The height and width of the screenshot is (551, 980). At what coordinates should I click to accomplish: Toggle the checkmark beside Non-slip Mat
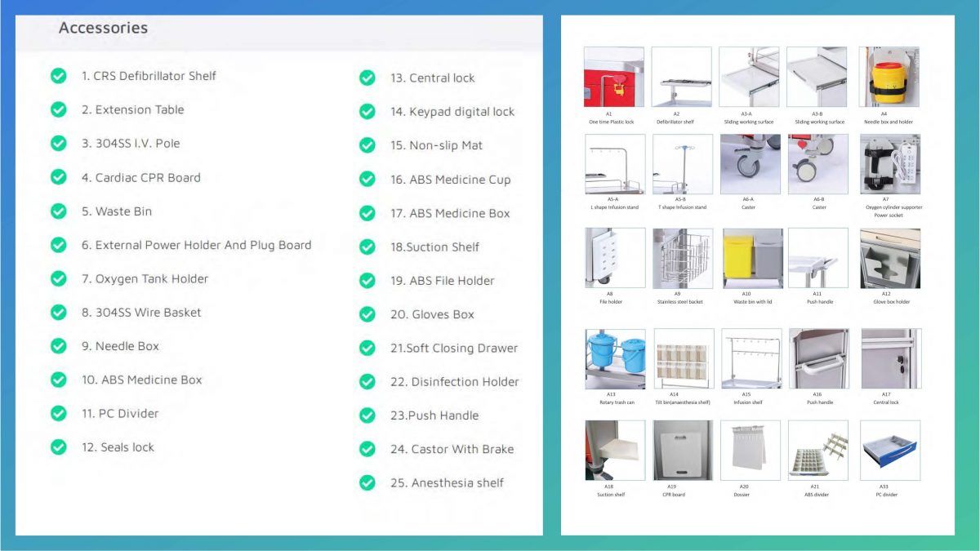click(367, 145)
